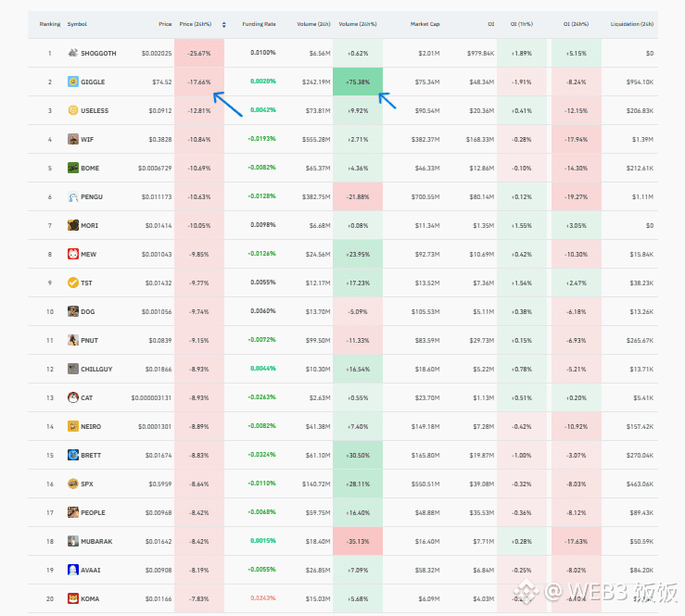Click the KOMA coin icon
The width and height of the screenshot is (685, 616).
[x=73, y=598]
